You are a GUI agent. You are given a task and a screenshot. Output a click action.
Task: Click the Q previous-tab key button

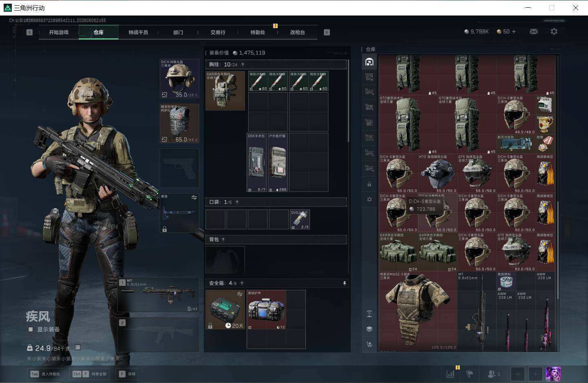(x=29, y=32)
